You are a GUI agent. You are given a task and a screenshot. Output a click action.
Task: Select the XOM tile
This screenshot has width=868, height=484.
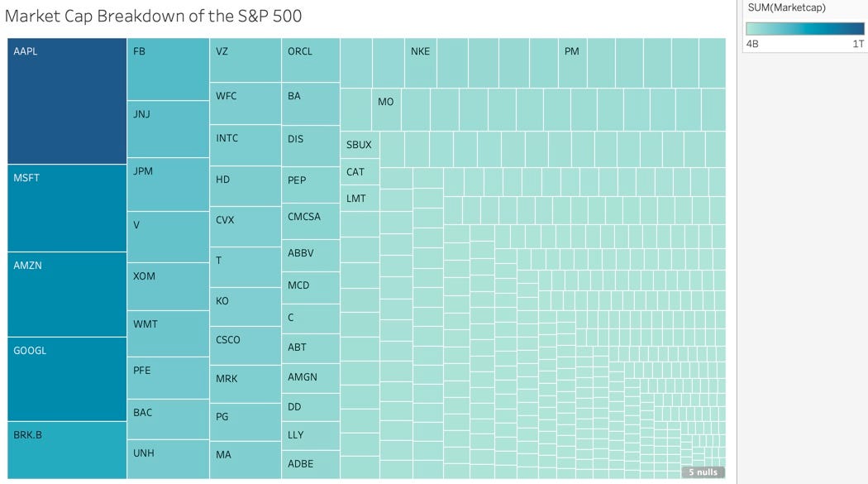coord(168,286)
